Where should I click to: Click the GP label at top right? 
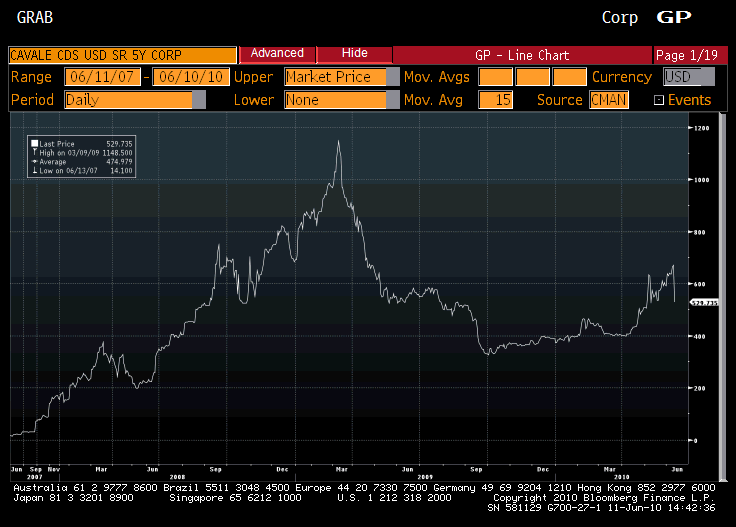click(674, 17)
